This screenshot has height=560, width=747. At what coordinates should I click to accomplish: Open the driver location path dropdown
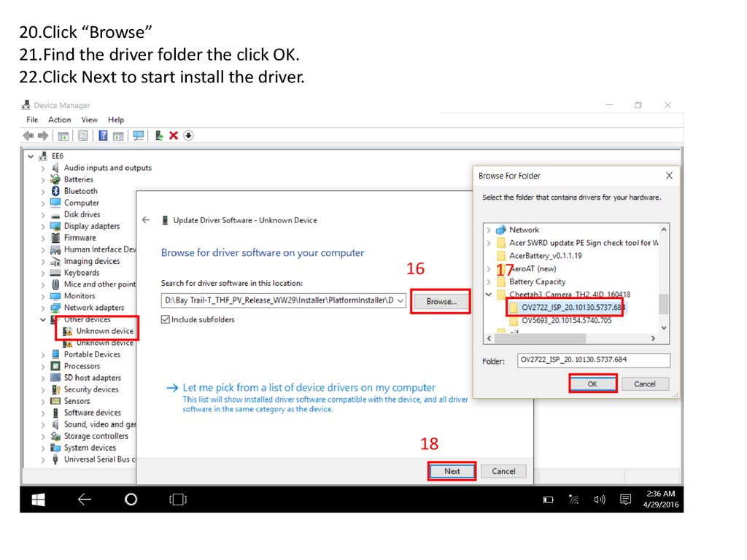pyautogui.click(x=400, y=300)
